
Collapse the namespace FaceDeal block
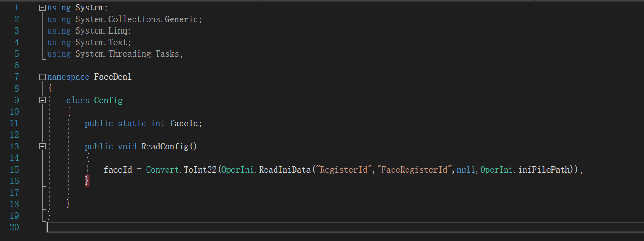pyautogui.click(x=43, y=77)
